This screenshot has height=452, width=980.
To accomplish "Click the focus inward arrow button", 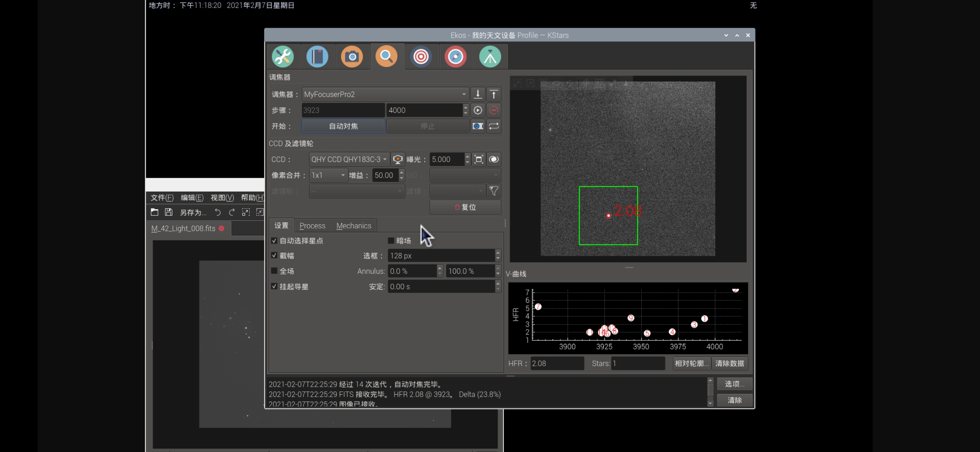I will (478, 94).
